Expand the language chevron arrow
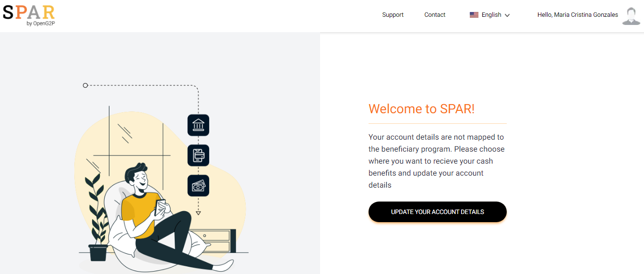 (x=507, y=15)
